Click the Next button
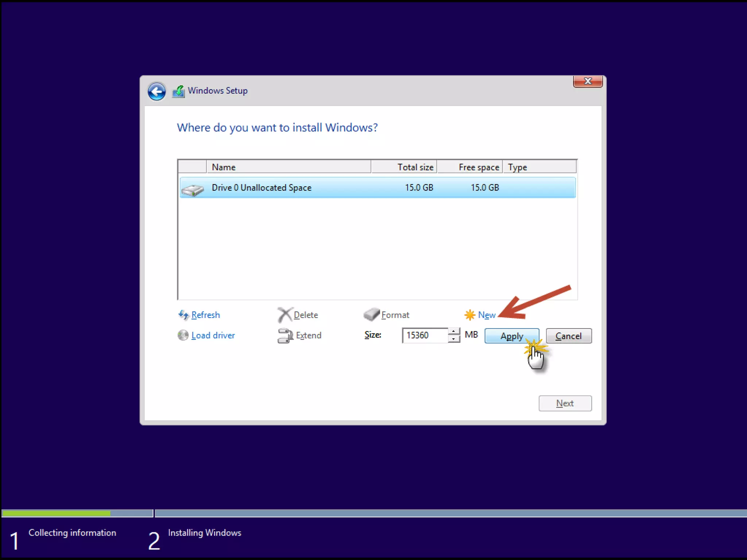747x560 pixels. [565, 403]
